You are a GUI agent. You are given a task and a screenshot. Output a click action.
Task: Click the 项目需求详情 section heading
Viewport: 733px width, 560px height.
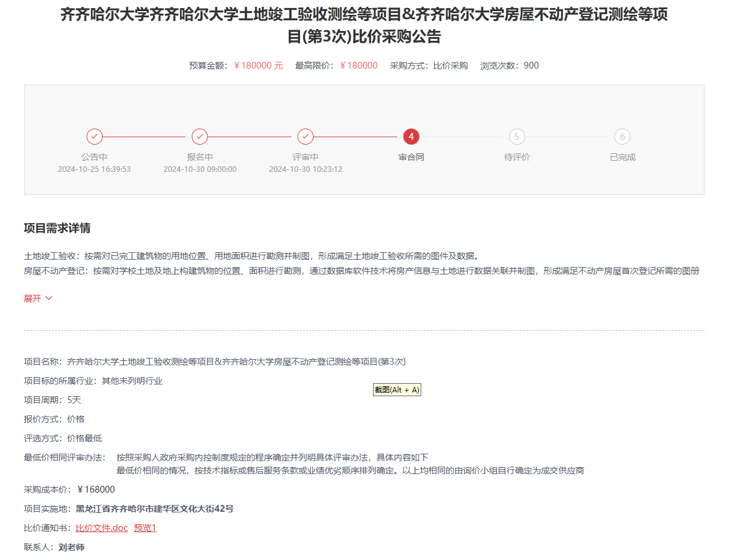click(57, 228)
